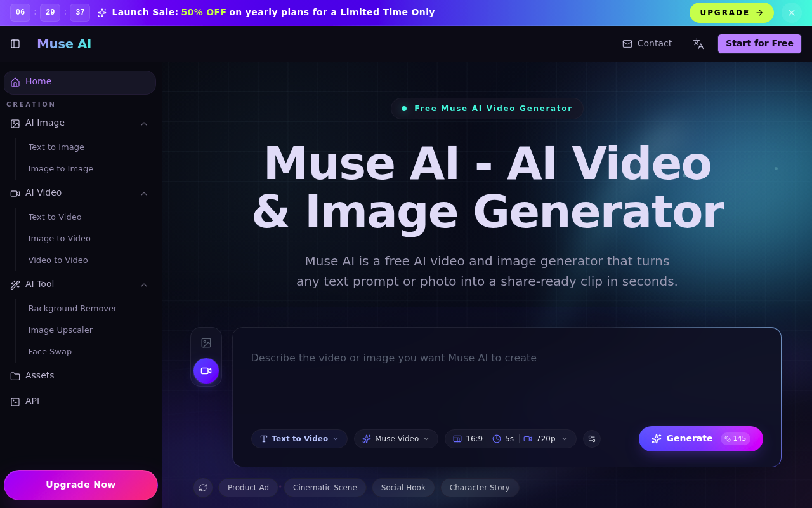Click Upgrade Now button

point(81,485)
